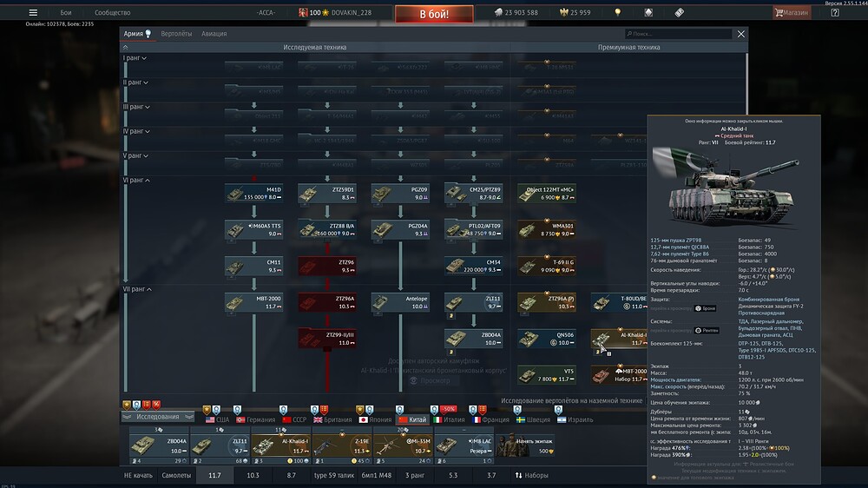Image resolution: width=868 pixels, height=488 pixels.
Task: Select the PTL02/AFT09 group card
Action: 473,230
